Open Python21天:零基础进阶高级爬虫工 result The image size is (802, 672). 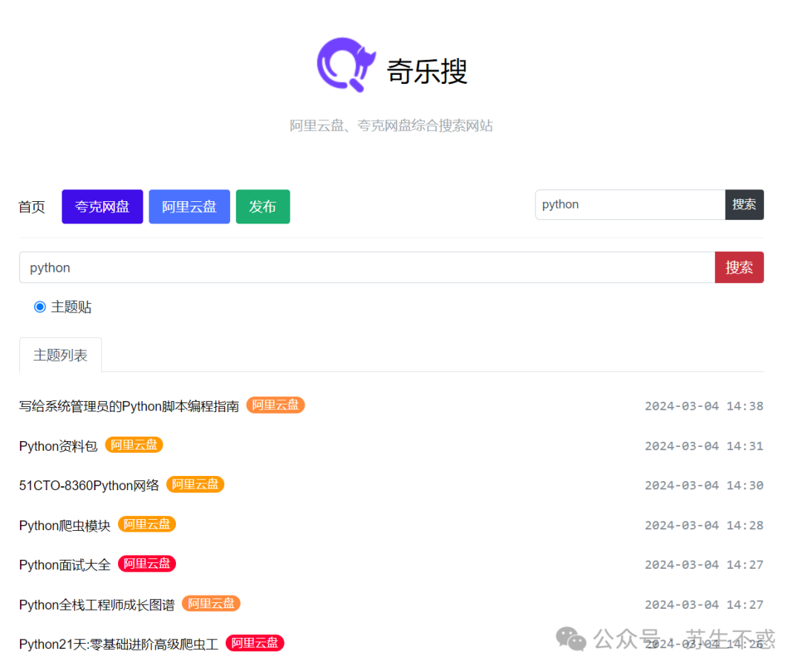(x=119, y=645)
